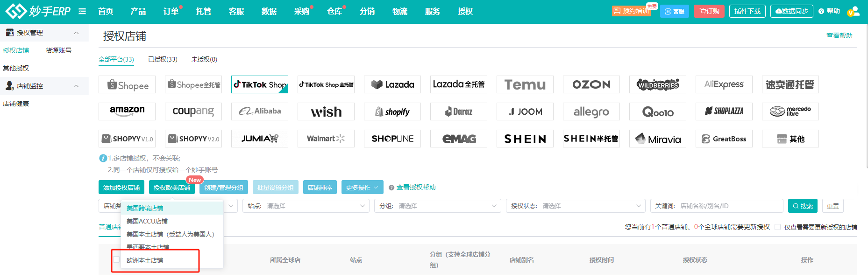The height and width of the screenshot is (279, 868).
Task: Select the 其他 platform tile
Action: [790, 139]
